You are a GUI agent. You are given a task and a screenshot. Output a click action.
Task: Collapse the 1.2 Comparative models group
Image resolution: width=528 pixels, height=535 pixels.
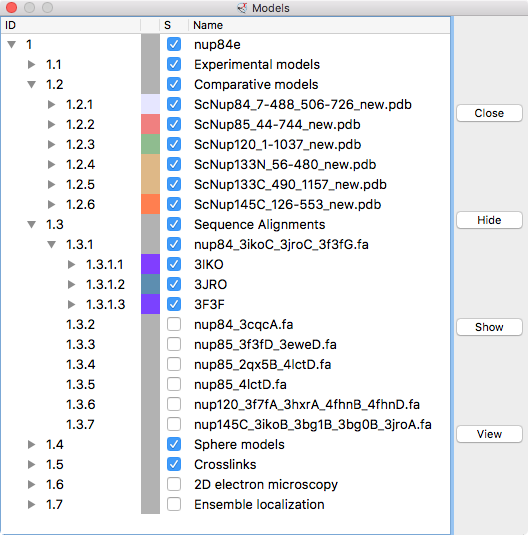[31, 84]
